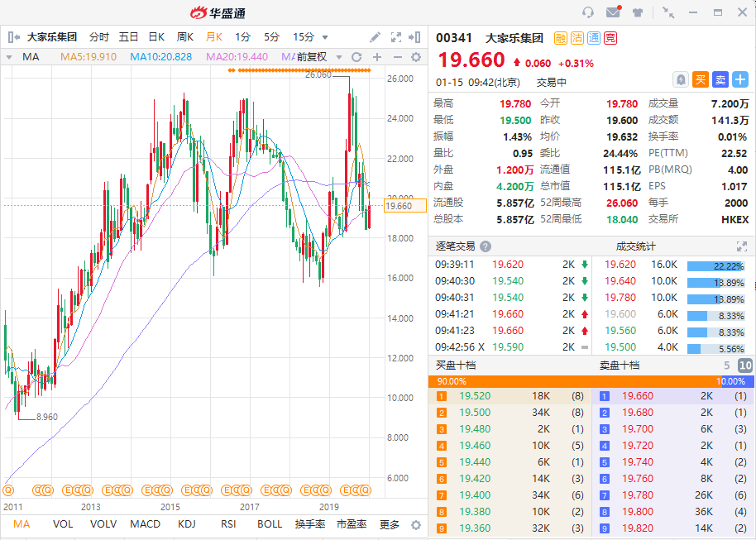The image size is (756, 540).
Task: Switch to 1分 chart tab
Action: pos(243,37)
